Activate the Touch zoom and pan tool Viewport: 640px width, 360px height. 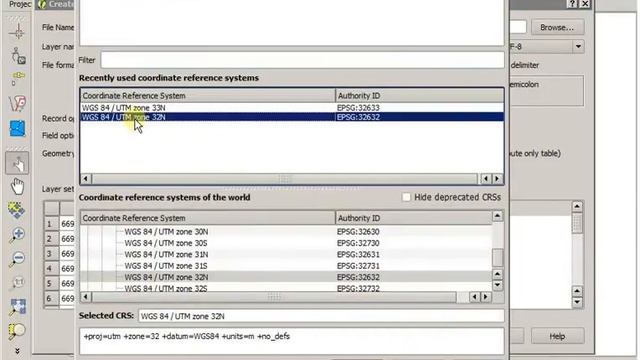17,163
